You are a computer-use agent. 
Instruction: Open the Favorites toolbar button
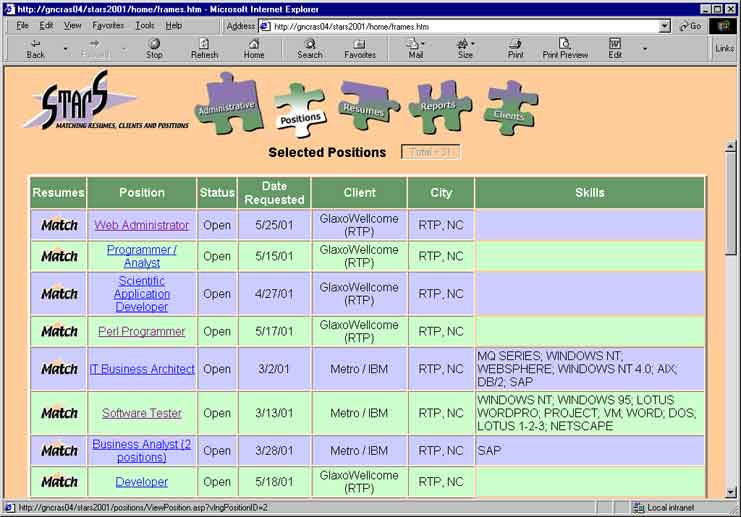(360, 49)
